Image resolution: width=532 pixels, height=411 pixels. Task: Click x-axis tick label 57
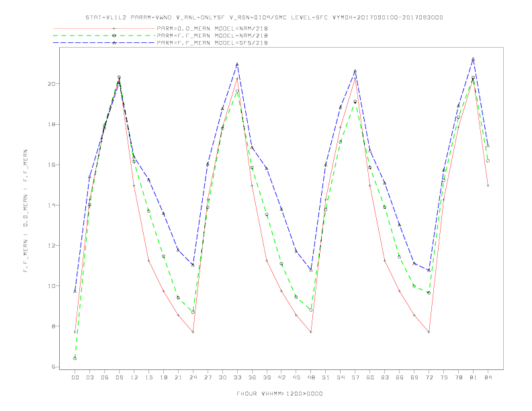[x=355, y=377]
